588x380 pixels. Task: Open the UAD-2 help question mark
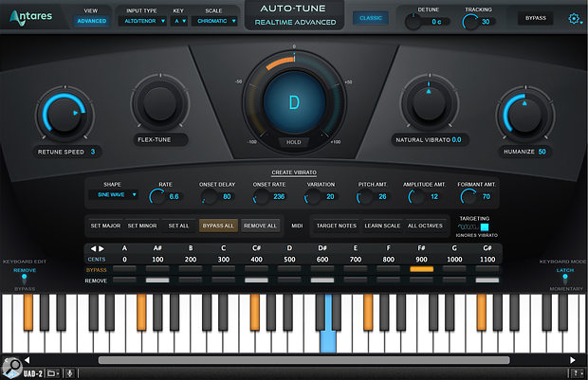[576, 373]
